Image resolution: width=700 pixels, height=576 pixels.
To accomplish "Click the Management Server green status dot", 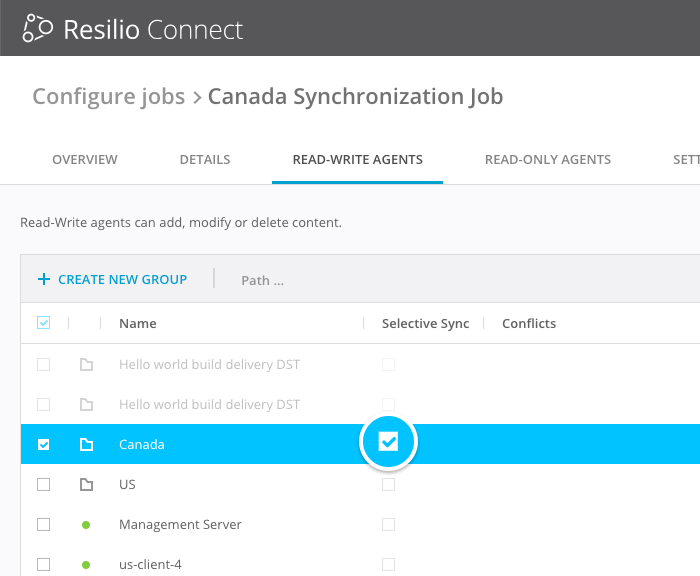I will pos(86,525).
